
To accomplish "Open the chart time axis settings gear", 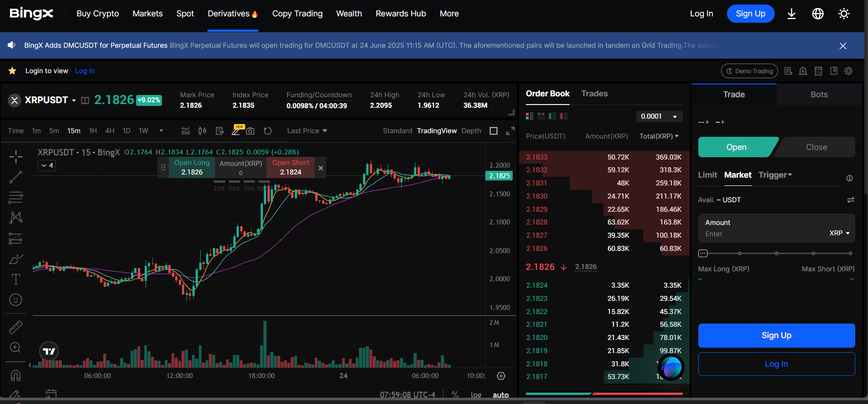I will tap(501, 376).
